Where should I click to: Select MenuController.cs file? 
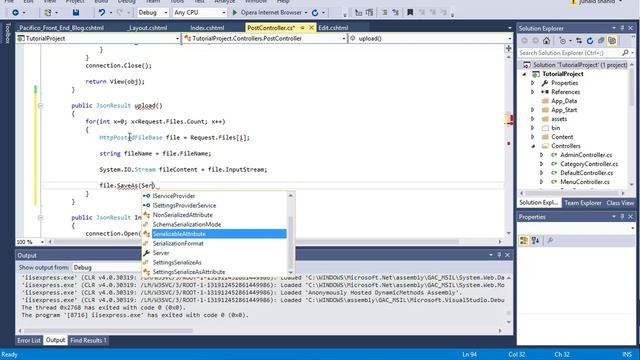click(584, 182)
